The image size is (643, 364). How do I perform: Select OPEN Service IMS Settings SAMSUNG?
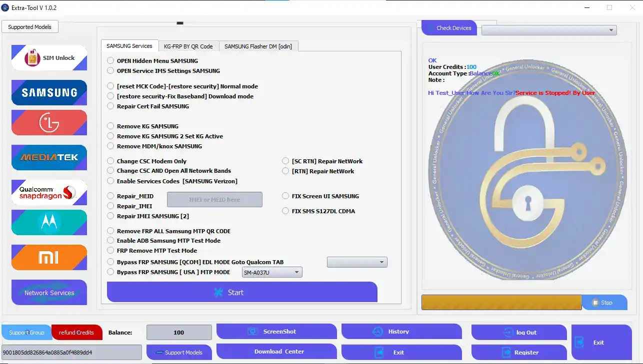[x=110, y=70]
